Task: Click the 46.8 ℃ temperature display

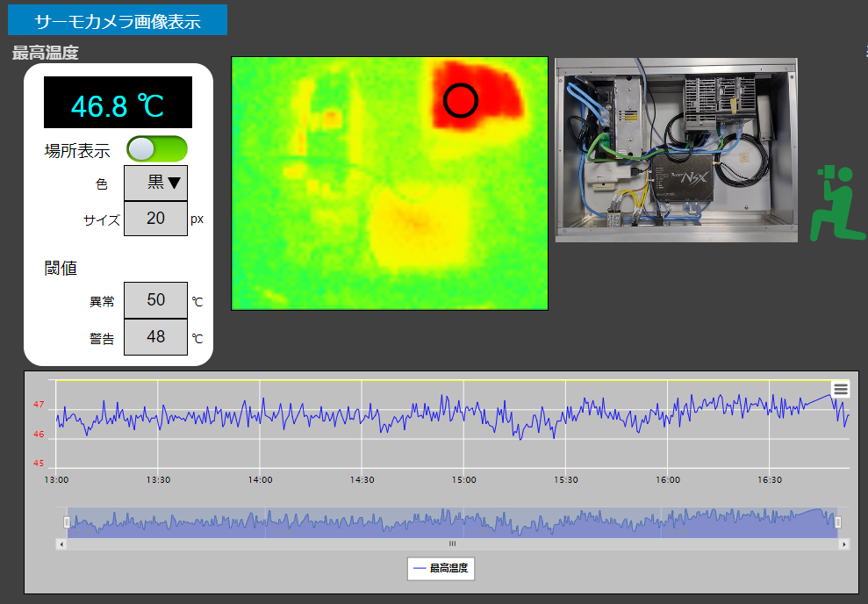Action: [118, 103]
